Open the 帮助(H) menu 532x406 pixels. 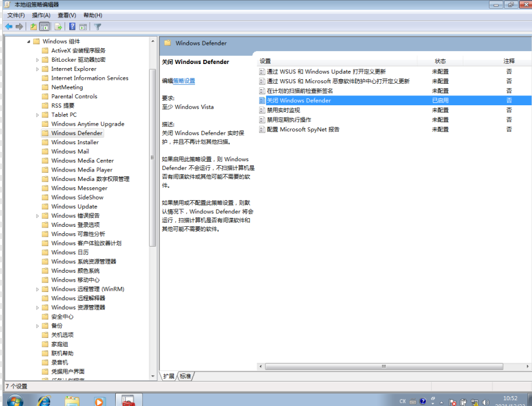pyautogui.click(x=93, y=15)
